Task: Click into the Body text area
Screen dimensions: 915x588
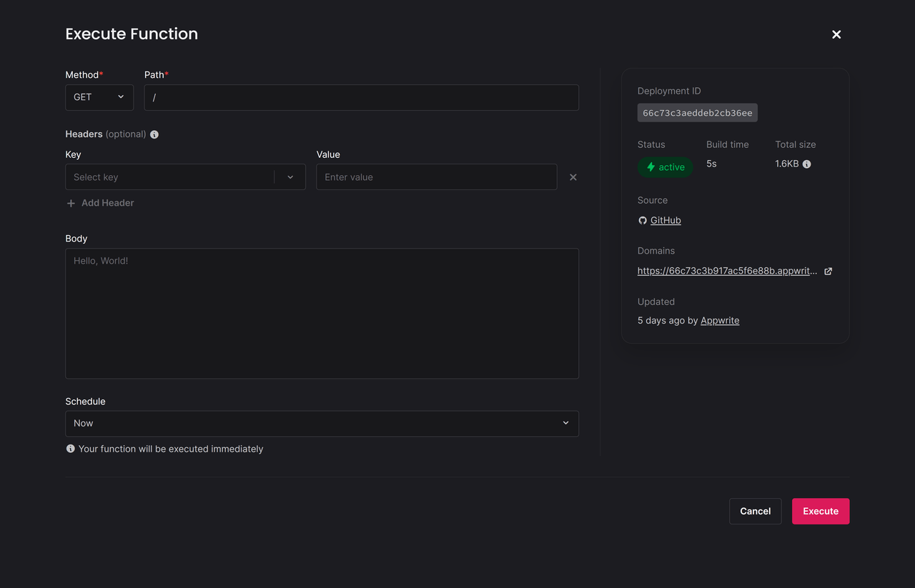Action: [x=322, y=313]
